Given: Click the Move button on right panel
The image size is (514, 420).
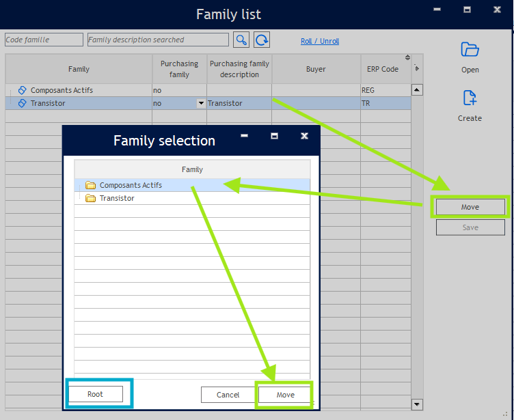Looking at the screenshot, I should pos(470,207).
